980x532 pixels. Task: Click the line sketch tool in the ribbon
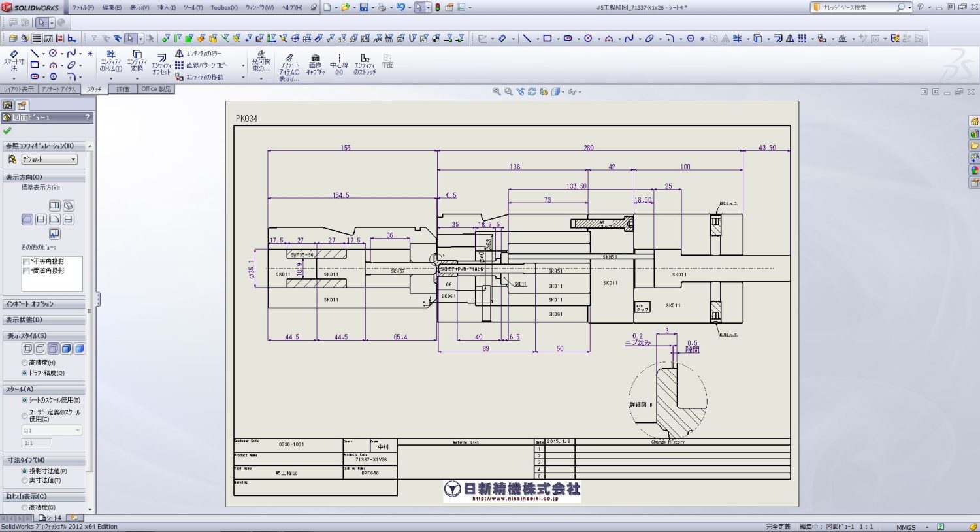click(35, 54)
